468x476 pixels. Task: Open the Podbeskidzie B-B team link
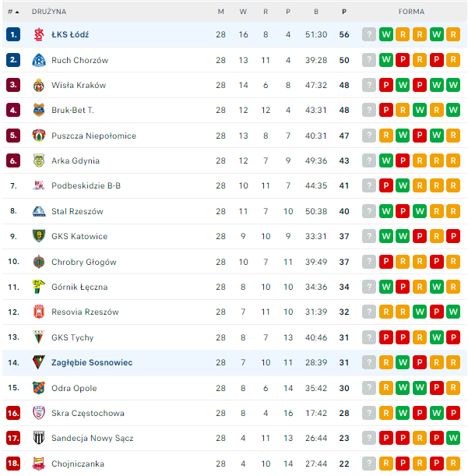86,185
